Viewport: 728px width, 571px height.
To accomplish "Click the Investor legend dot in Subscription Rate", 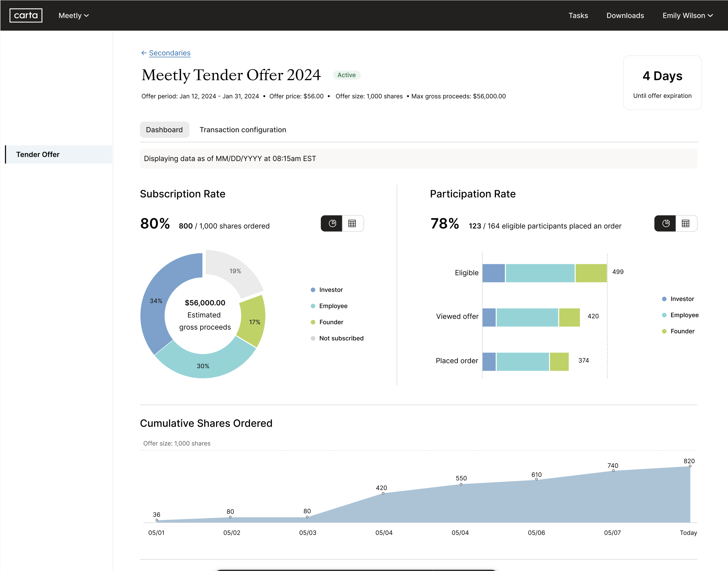I will click(x=313, y=290).
